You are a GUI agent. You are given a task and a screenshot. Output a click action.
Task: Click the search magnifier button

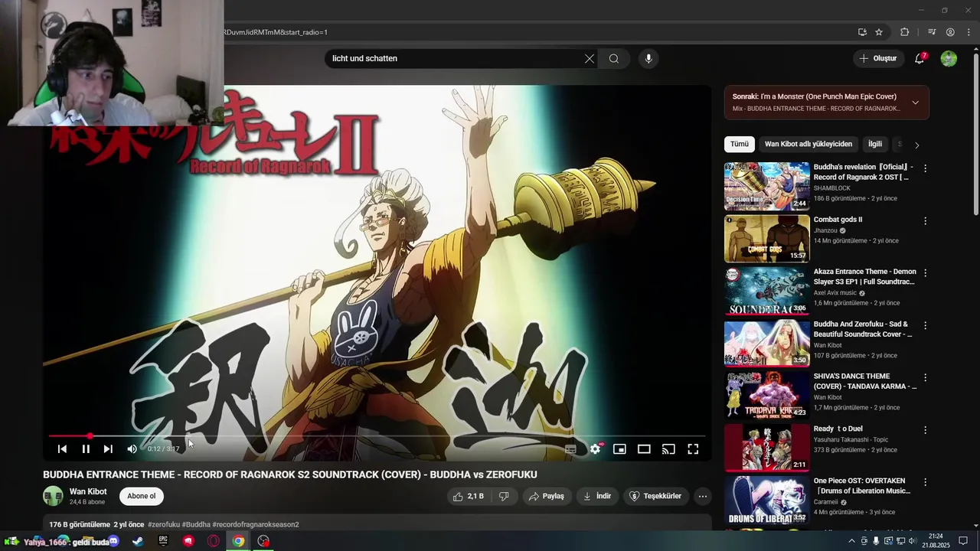click(x=614, y=59)
